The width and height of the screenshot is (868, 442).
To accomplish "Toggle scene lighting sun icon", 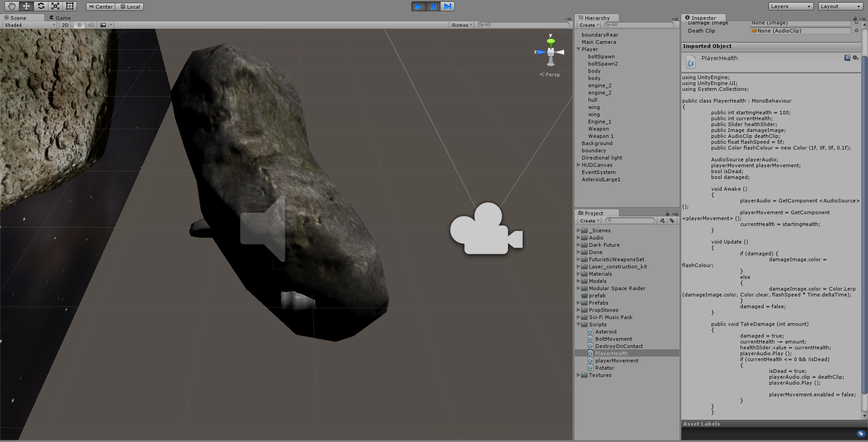I will pyautogui.click(x=80, y=25).
